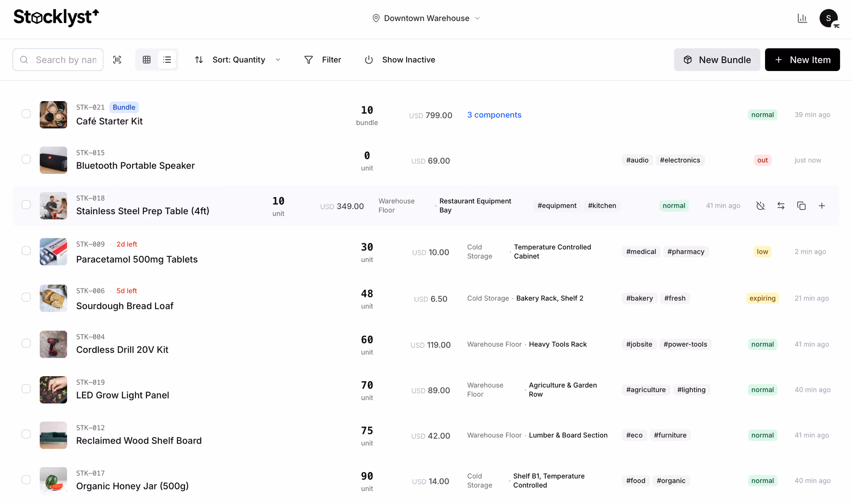Open the analytics chart panel

pyautogui.click(x=802, y=18)
